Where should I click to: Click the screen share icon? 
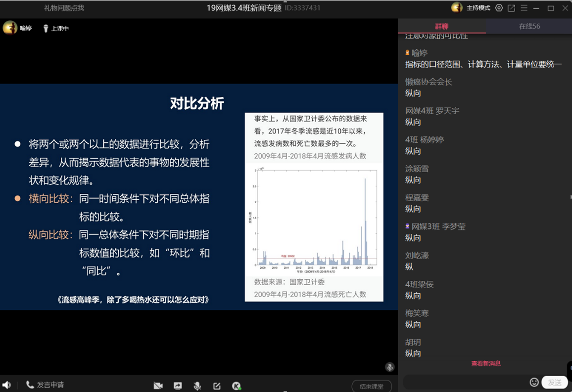(x=178, y=386)
